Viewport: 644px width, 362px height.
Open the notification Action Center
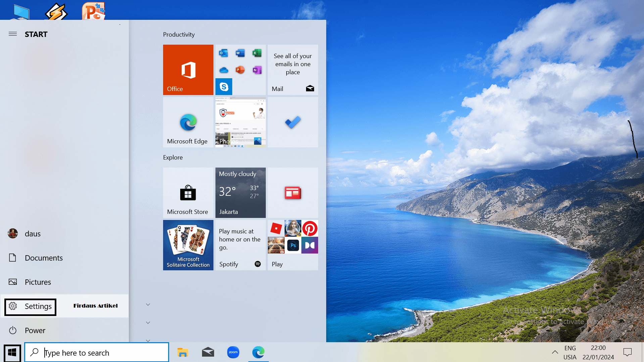[628, 352]
